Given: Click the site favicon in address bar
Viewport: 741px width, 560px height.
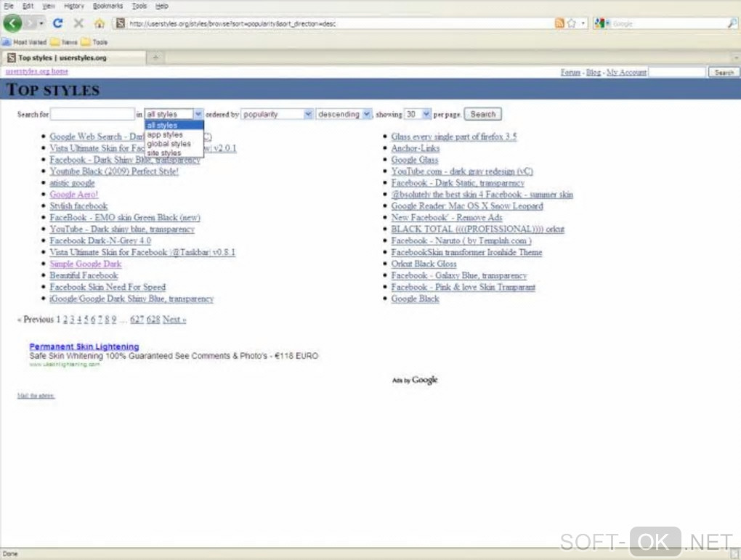Looking at the screenshot, I should 121,23.
